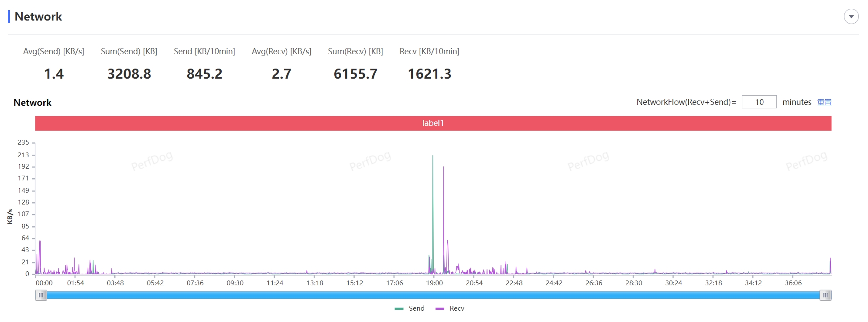
Task: Click the tall green Send spike peak
Action: click(x=432, y=156)
